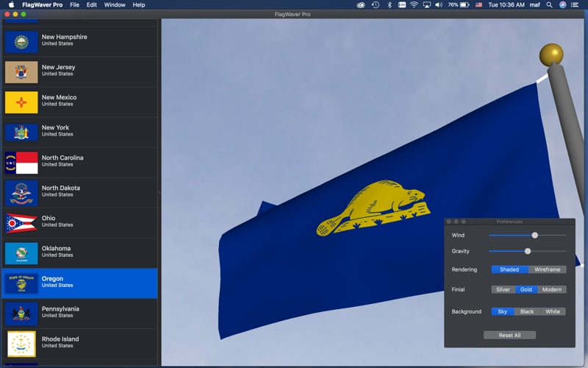Click the Ohio list label
Viewport: 588px width, 368px height.
tap(49, 218)
